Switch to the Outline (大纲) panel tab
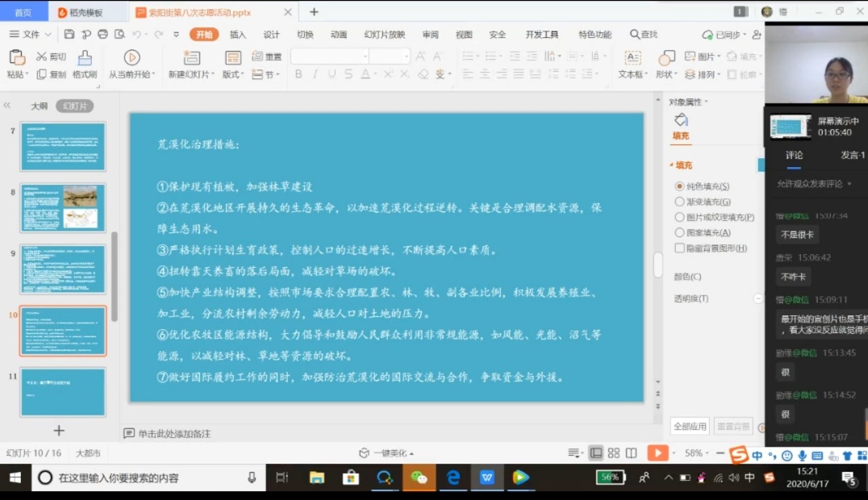Image resolution: width=868 pixels, height=500 pixels. pyautogui.click(x=39, y=106)
